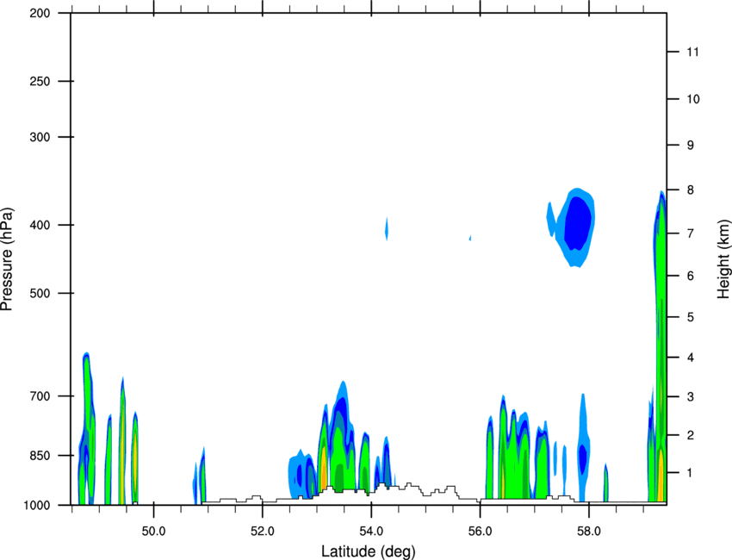Click the Pressure (hPa) axis title
The width and height of the screenshot is (732, 560).
click(7, 259)
